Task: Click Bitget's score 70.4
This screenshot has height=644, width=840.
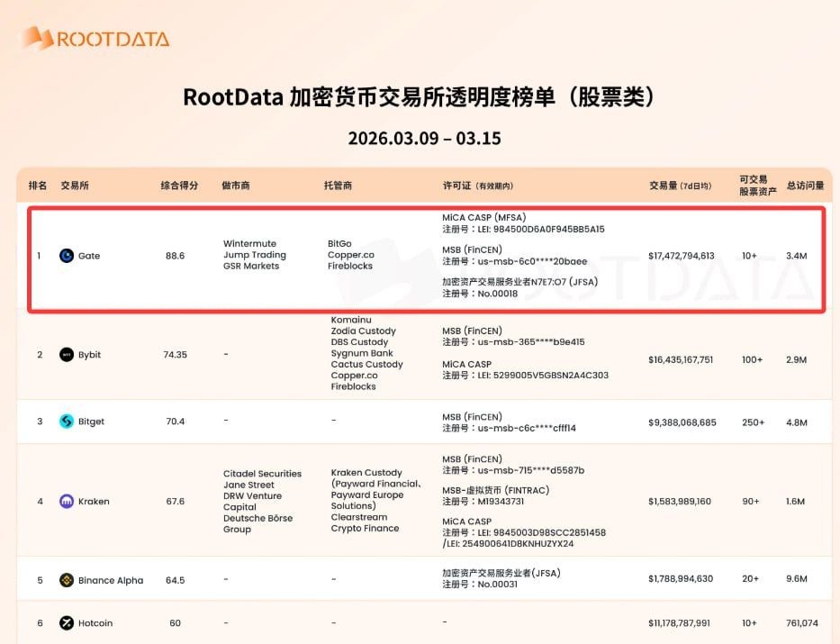Action: coord(176,422)
